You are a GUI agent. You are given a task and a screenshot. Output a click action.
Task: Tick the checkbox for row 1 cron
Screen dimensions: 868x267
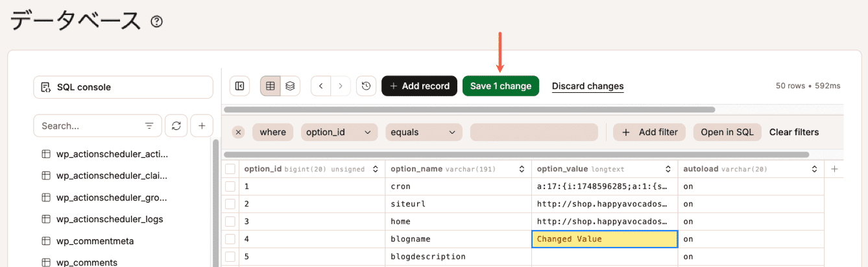tap(230, 186)
